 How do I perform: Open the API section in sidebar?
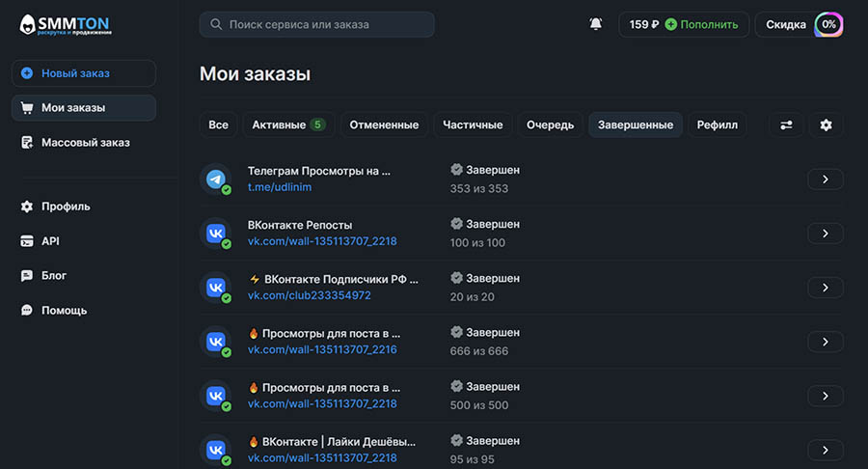50,241
